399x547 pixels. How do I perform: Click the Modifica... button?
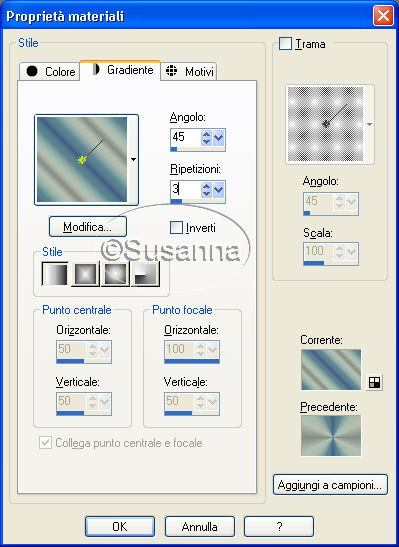[x=88, y=227]
